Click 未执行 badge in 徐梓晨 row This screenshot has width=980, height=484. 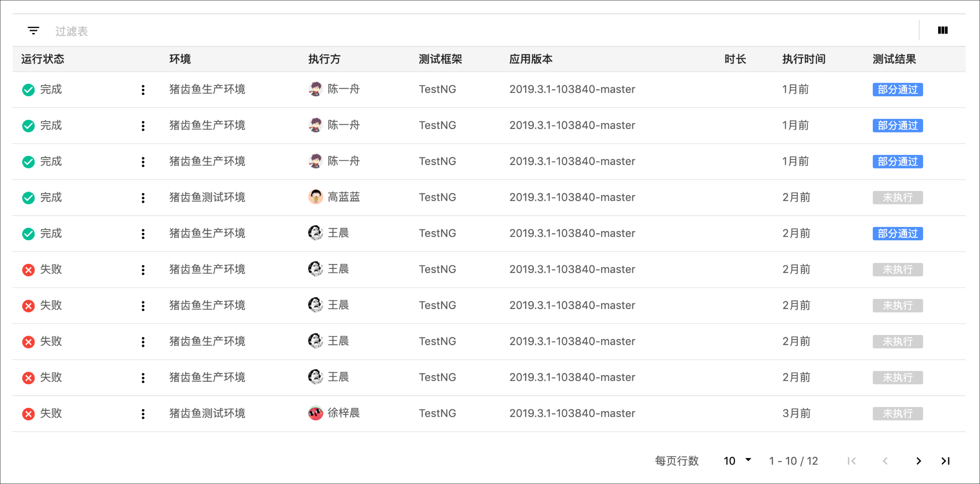coord(897,414)
